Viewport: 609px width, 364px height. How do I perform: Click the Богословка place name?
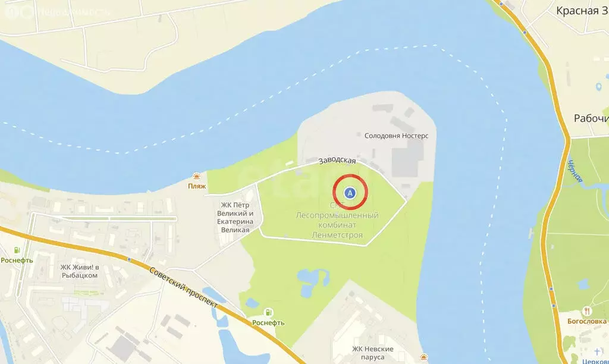click(587, 321)
